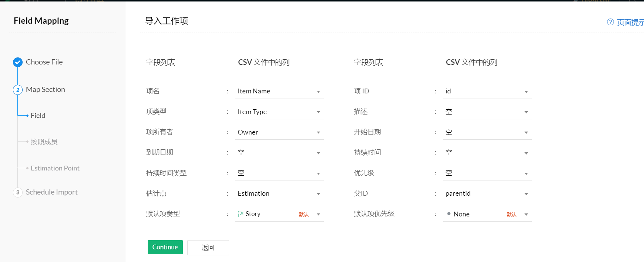Open the 页面提示 help link
This screenshot has height=262, width=644.
(630, 23)
